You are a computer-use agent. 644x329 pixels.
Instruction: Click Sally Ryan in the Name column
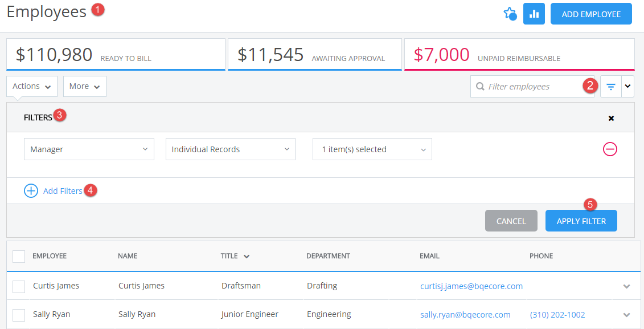coord(137,315)
